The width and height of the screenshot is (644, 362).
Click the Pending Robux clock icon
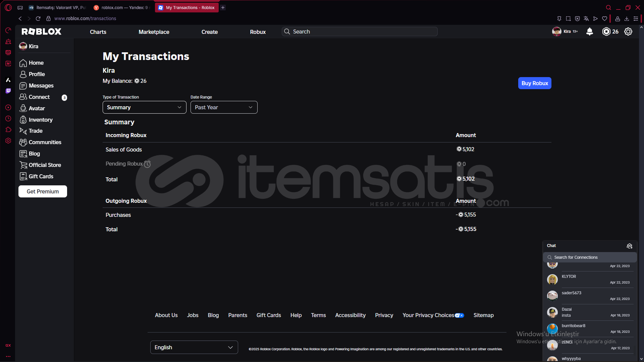[x=147, y=164]
